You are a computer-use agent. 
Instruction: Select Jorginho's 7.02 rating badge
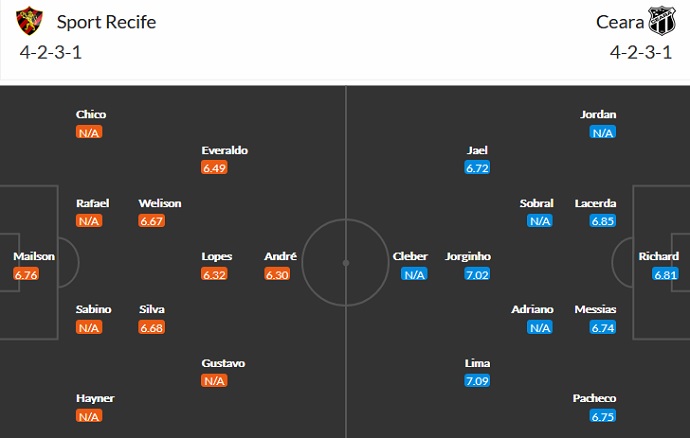(477, 274)
